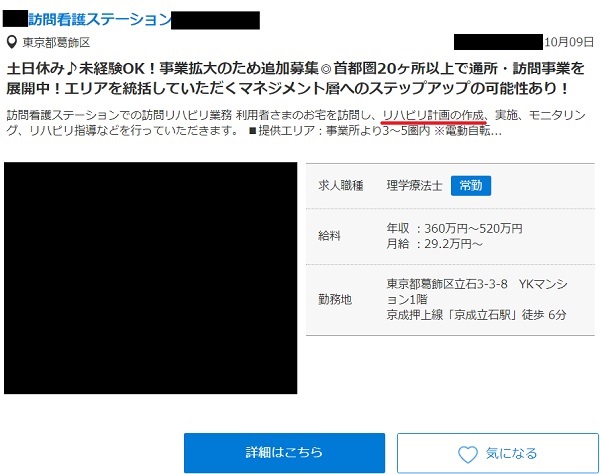Click the 東京都葛飾区 location text
This screenshot has width=600, height=474.
point(56,43)
